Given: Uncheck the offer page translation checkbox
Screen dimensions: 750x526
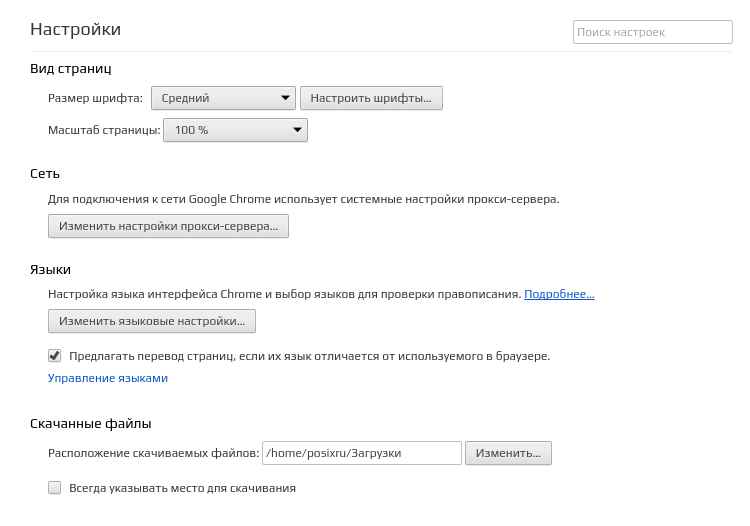Looking at the screenshot, I should tap(55, 356).
